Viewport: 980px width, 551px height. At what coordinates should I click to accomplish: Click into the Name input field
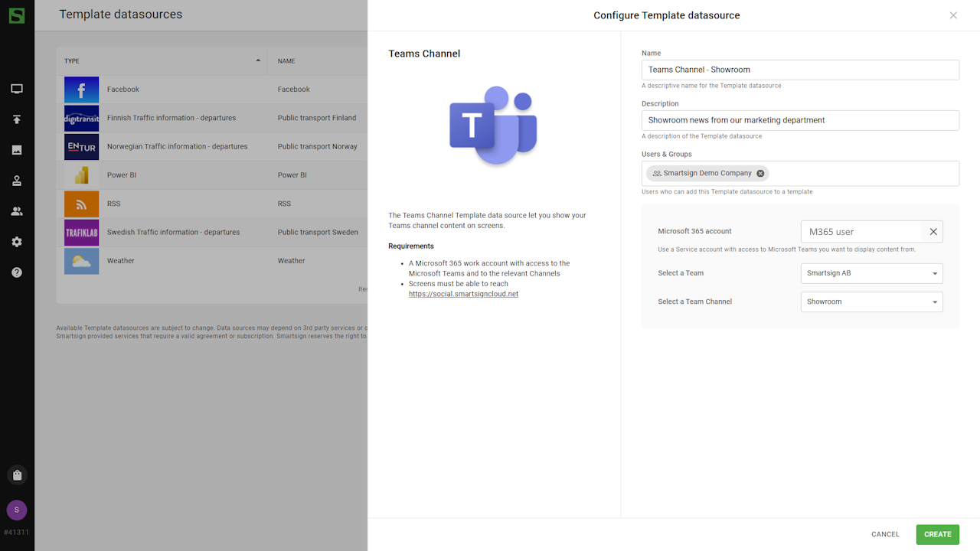[799, 70]
